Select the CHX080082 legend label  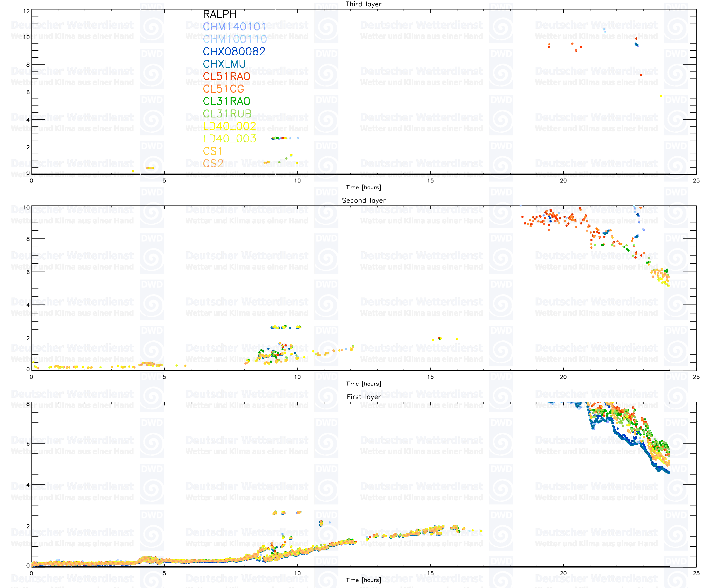(234, 51)
